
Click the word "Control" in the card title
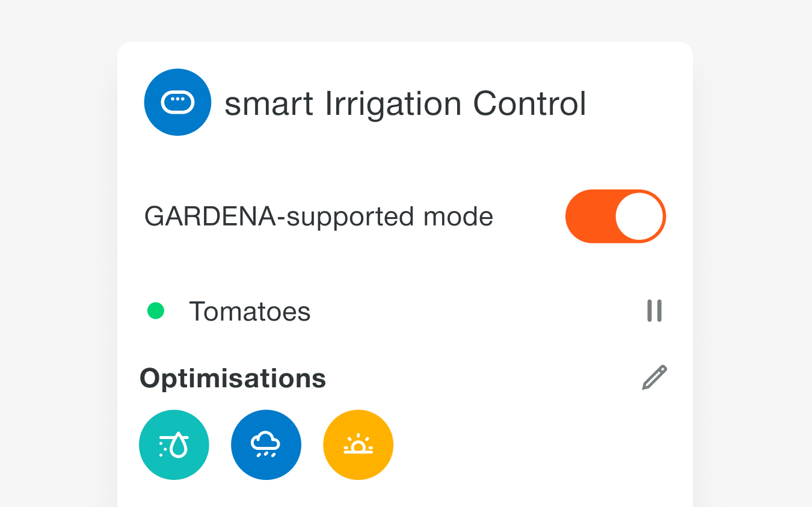529,103
